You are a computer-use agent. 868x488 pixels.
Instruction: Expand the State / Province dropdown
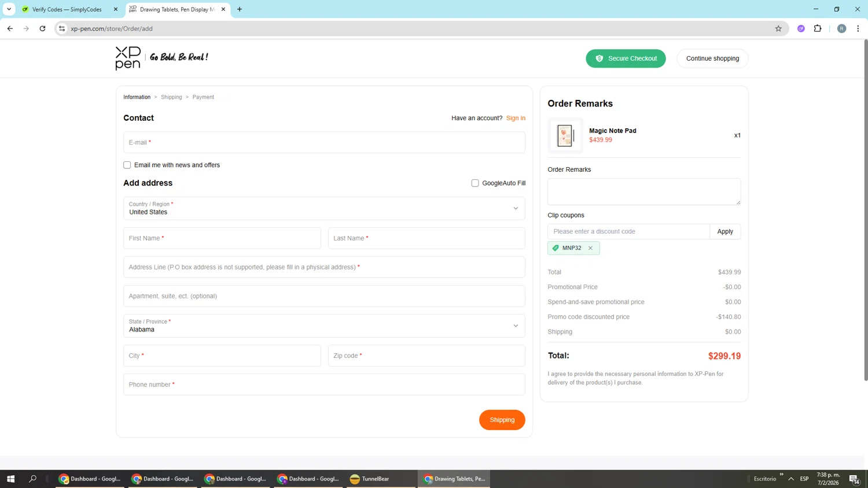(324, 326)
